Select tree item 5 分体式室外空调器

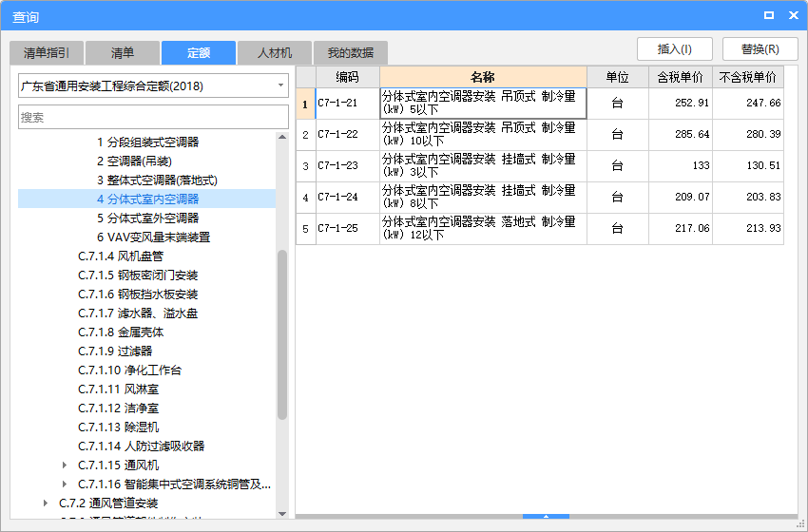(147, 218)
